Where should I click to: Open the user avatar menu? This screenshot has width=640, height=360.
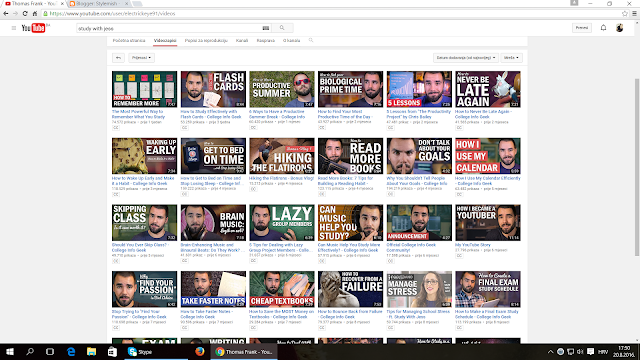[x=620, y=28]
